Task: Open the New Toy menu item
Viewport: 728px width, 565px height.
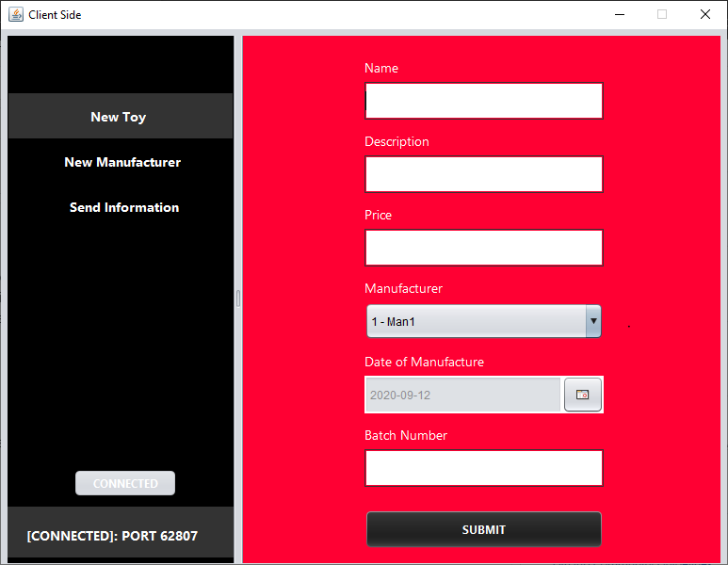Action: [121, 116]
